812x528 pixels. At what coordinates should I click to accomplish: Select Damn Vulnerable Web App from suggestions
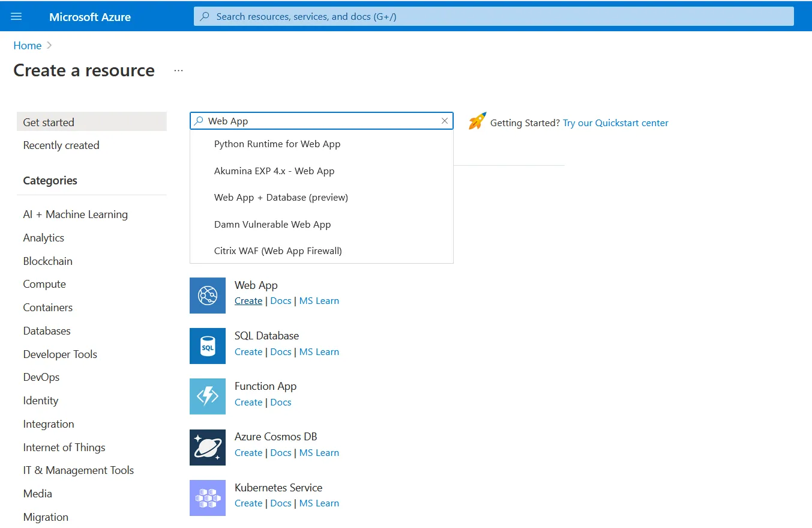(x=272, y=224)
